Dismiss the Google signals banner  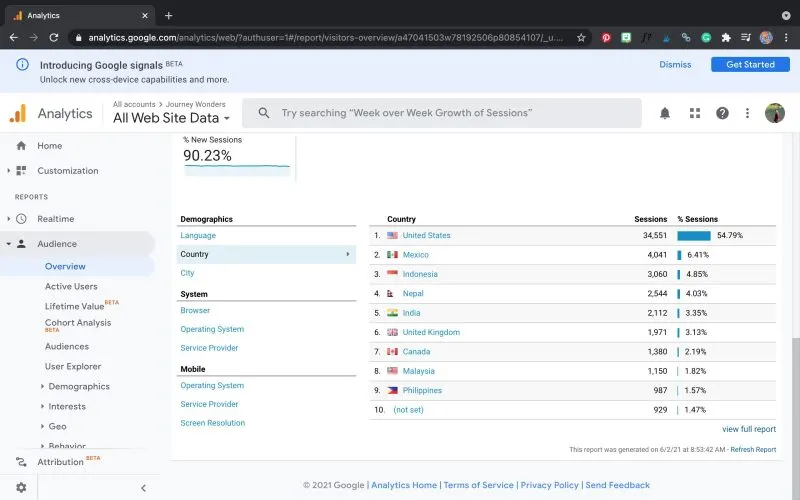tap(675, 64)
